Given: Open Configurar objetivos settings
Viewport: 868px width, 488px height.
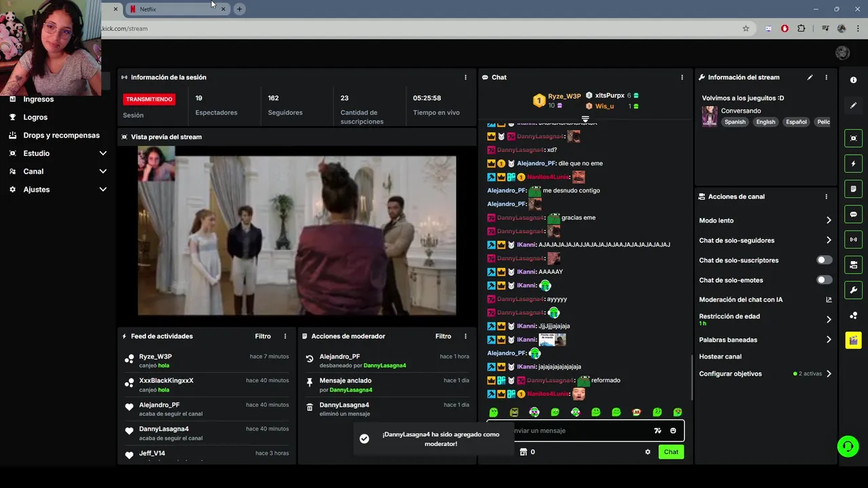Looking at the screenshot, I should (x=766, y=373).
